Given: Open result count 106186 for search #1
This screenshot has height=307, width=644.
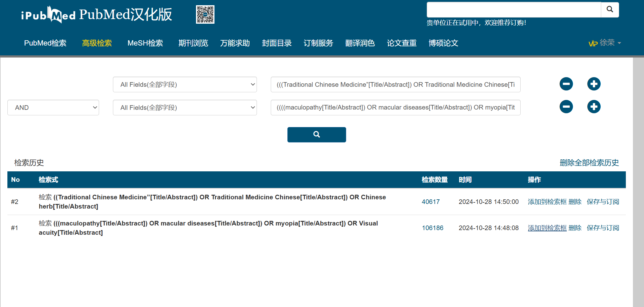Looking at the screenshot, I should click(x=432, y=228).
